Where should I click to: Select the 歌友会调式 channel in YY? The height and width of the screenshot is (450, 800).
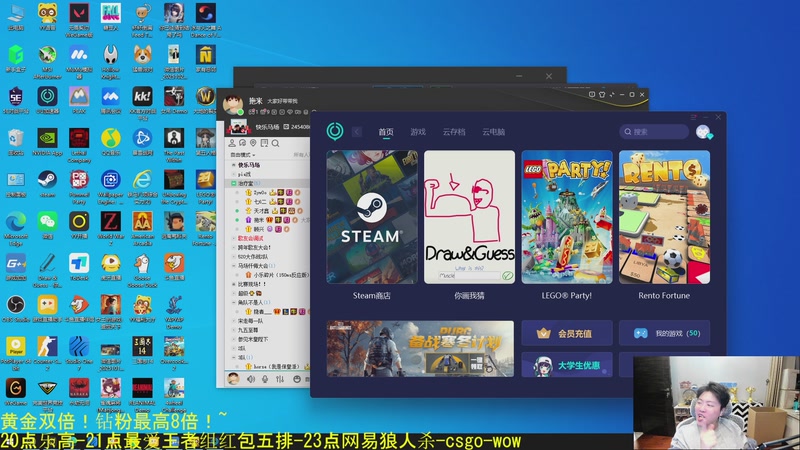coord(251,238)
